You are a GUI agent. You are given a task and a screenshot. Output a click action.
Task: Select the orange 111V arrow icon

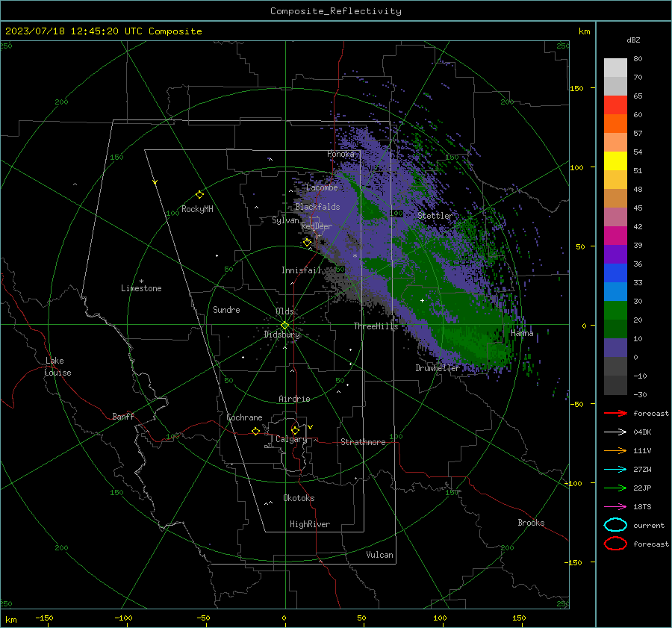pos(615,450)
